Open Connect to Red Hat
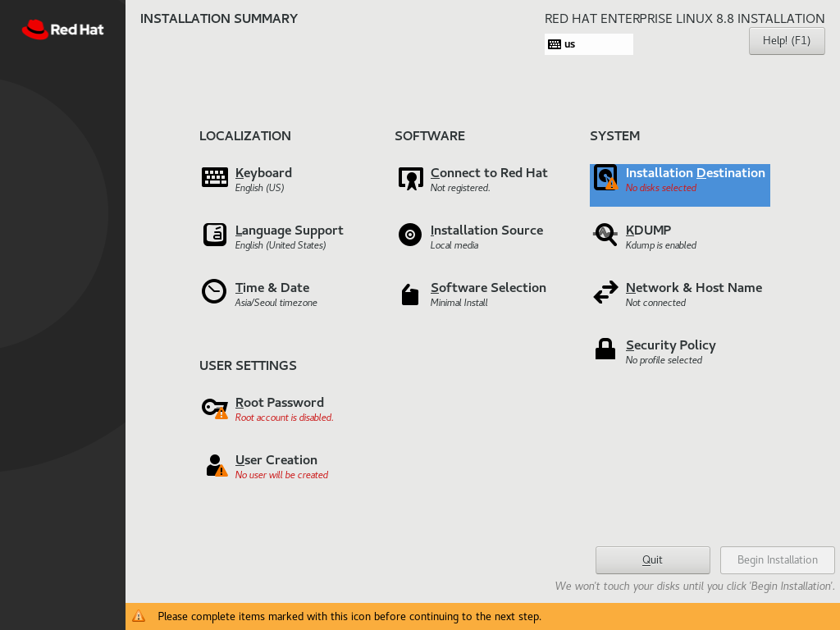Screen dimensions: 840x630 click(x=489, y=173)
